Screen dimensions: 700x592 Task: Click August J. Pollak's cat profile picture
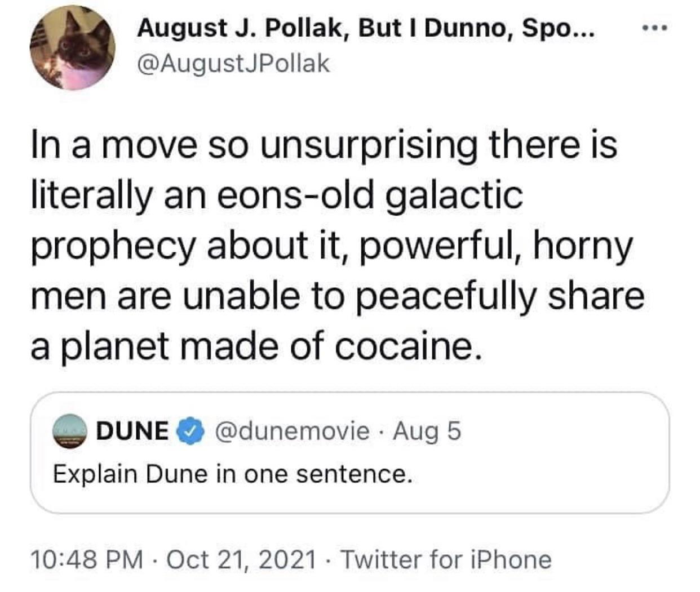point(72,48)
